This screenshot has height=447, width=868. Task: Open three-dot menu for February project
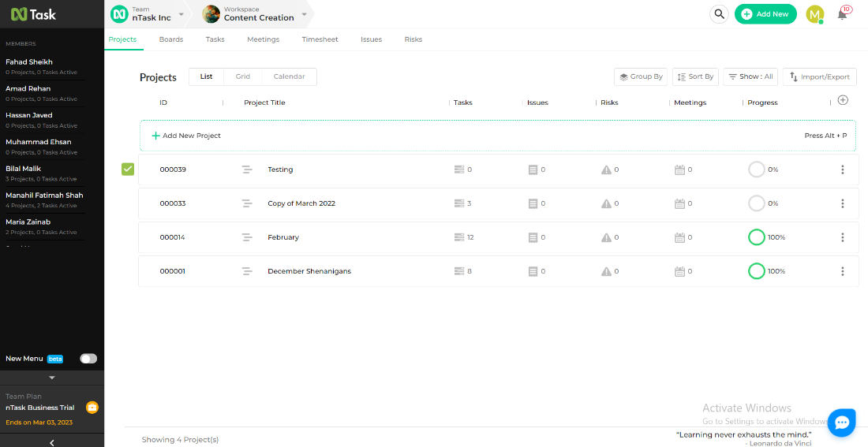[x=843, y=237]
